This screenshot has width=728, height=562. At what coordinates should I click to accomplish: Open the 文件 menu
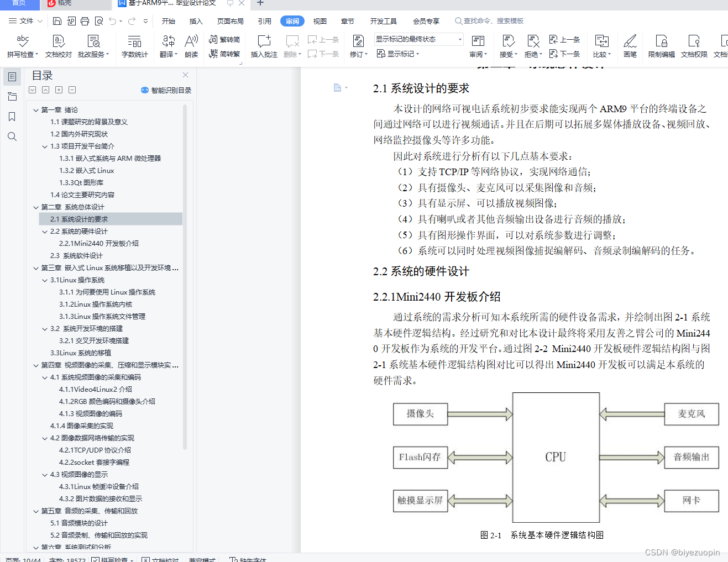[x=25, y=21]
